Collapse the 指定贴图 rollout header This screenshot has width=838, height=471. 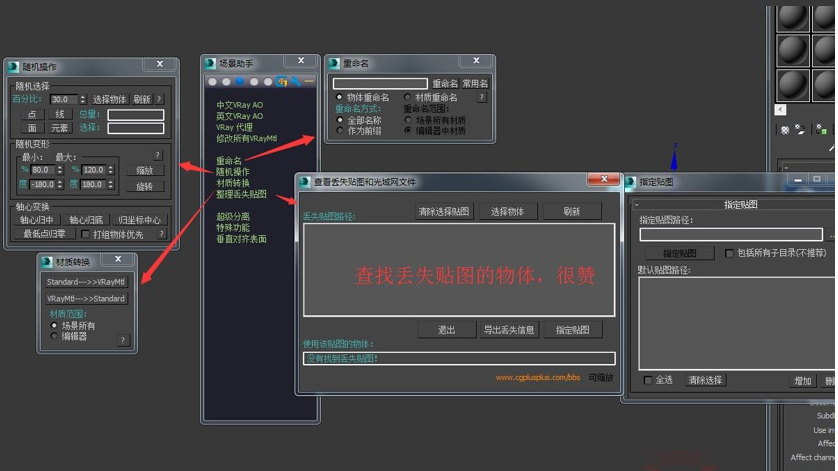tap(739, 205)
